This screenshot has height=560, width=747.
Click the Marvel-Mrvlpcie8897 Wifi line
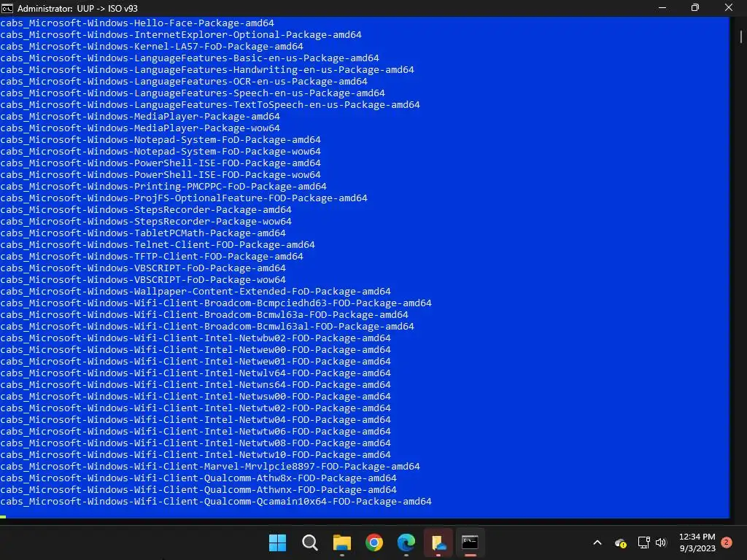[x=210, y=466]
